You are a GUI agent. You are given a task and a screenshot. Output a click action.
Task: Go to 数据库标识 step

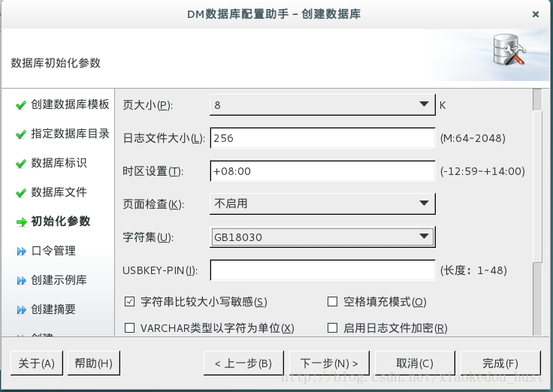pos(59,163)
